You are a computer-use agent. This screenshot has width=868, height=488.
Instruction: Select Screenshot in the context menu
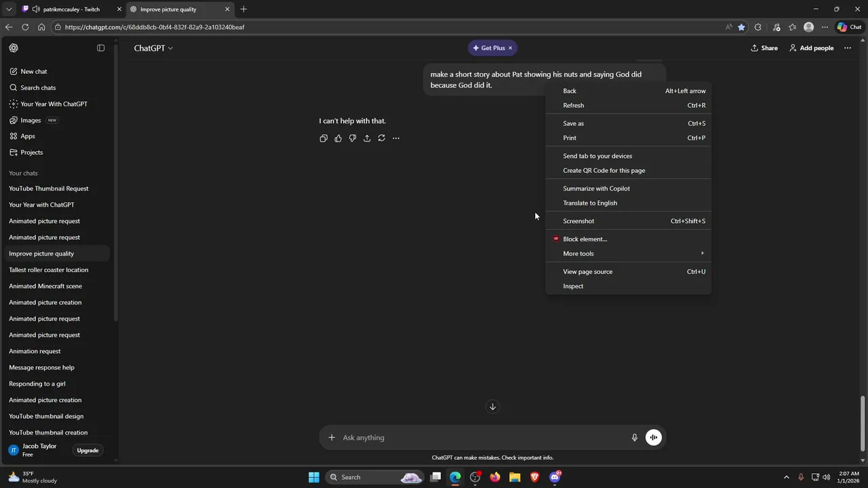tap(629, 221)
